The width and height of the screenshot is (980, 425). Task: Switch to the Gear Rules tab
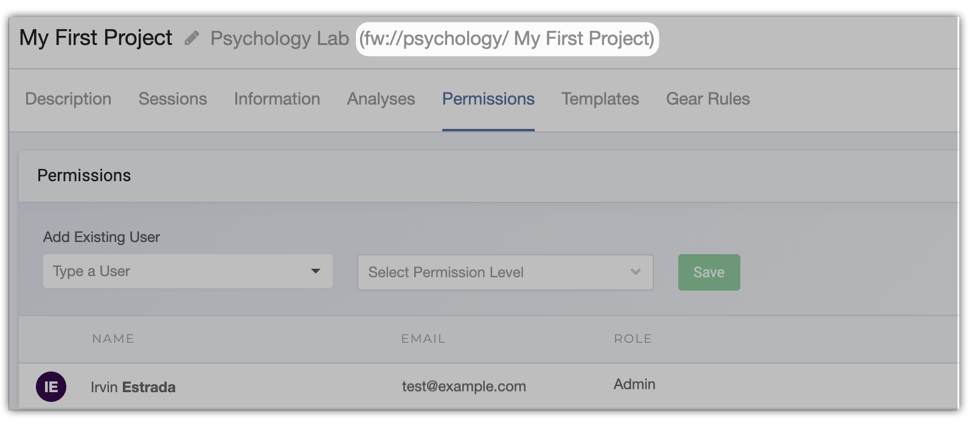(x=707, y=99)
